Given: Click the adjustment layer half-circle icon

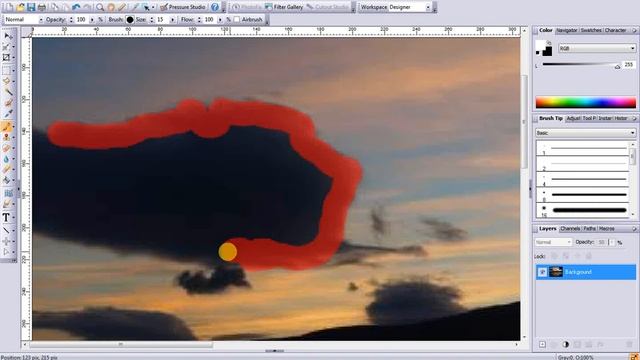Looking at the screenshot, I should click(565, 344).
